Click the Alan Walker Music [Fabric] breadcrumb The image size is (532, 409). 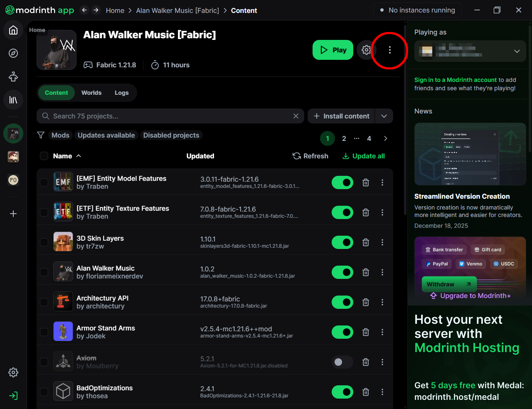pos(177,10)
